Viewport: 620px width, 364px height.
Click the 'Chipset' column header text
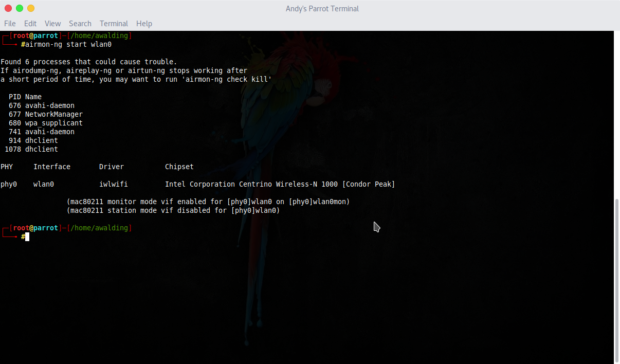point(179,167)
